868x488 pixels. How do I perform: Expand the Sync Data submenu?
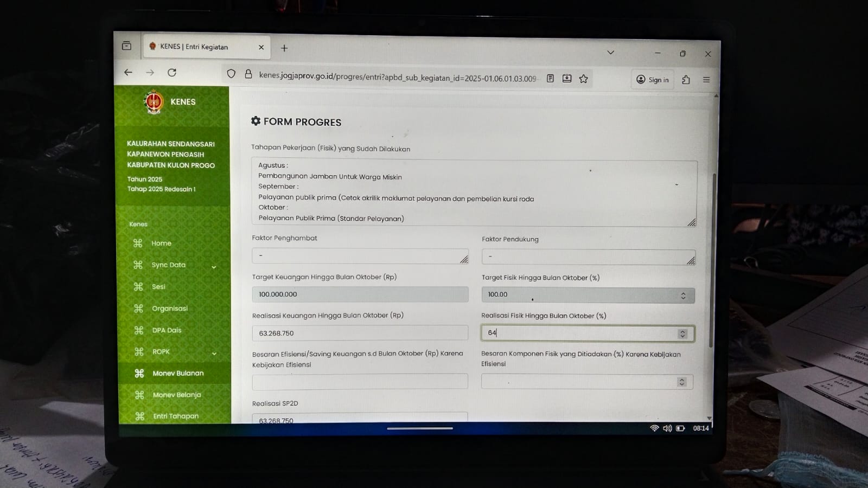(214, 267)
